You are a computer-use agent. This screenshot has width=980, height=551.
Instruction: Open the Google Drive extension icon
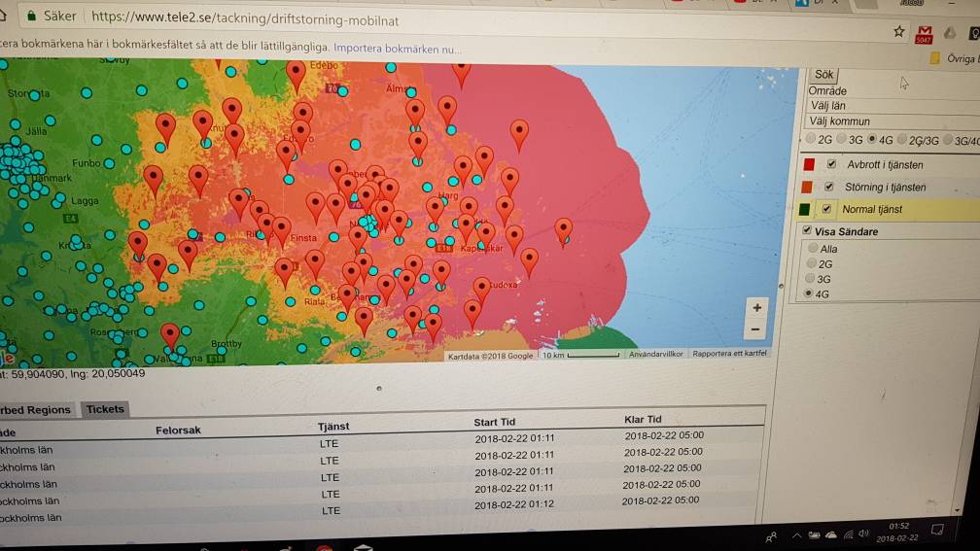(x=950, y=32)
